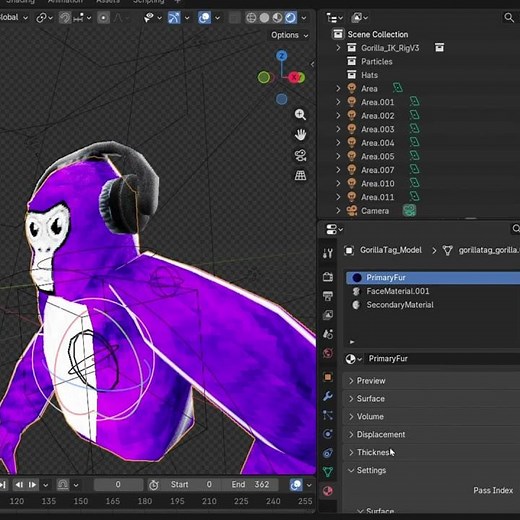The image size is (520, 520).
Task: Open the Material properties tab
Action: [328, 491]
